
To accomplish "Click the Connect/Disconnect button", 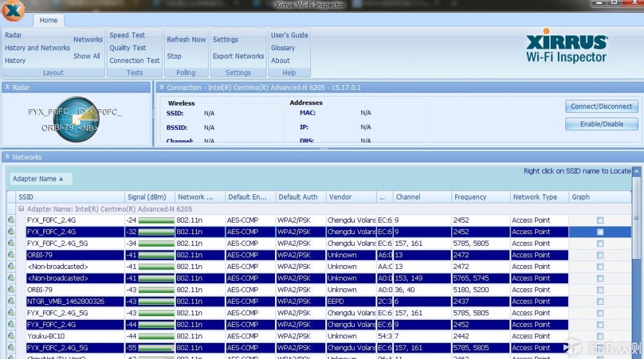I will (601, 106).
